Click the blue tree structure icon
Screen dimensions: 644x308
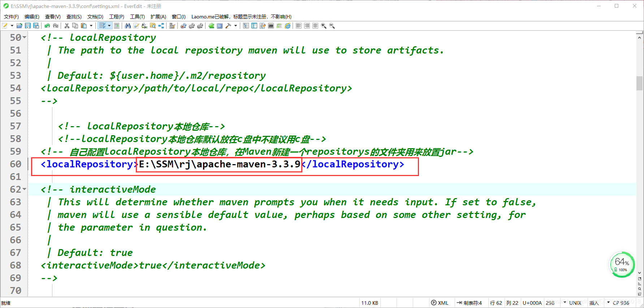(x=161, y=26)
